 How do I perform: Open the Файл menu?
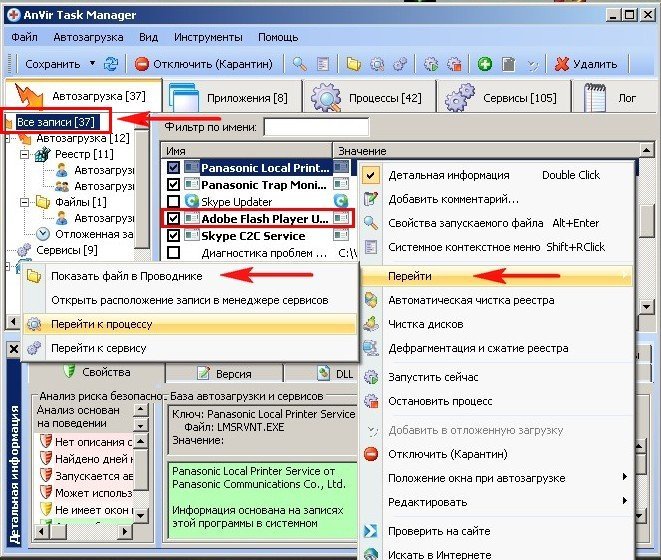pos(24,37)
